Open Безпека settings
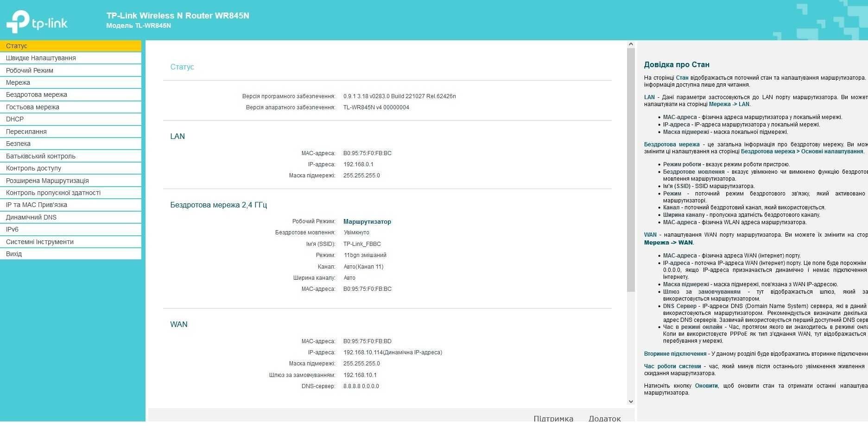Viewport: 868px width, 446px height. tap(70, 144)
